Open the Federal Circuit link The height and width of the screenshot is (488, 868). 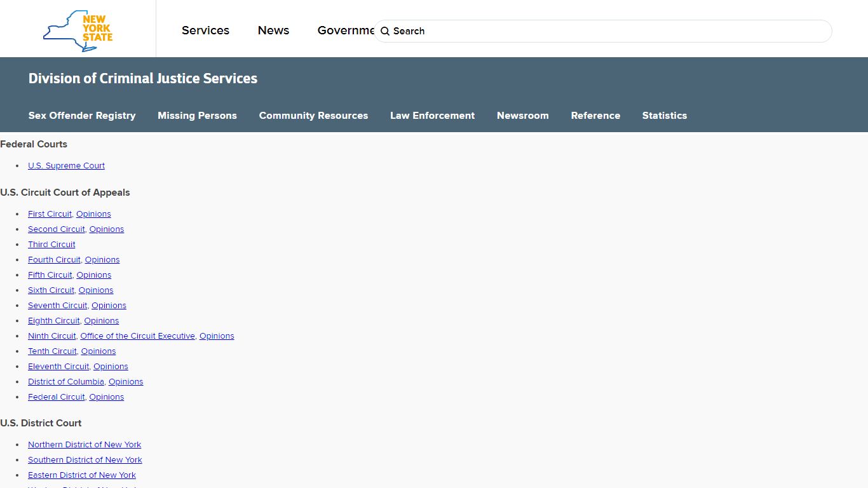[x=57, y=397]
